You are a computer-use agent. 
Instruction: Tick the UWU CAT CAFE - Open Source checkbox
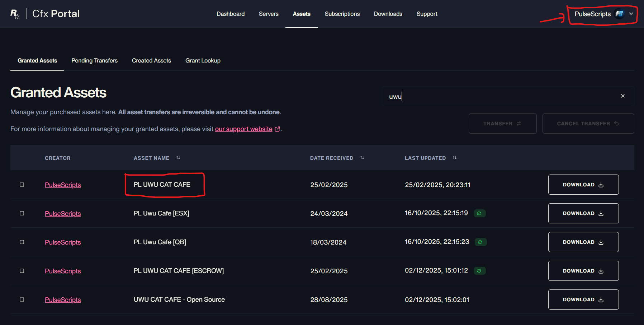click(x=22, y=300)
